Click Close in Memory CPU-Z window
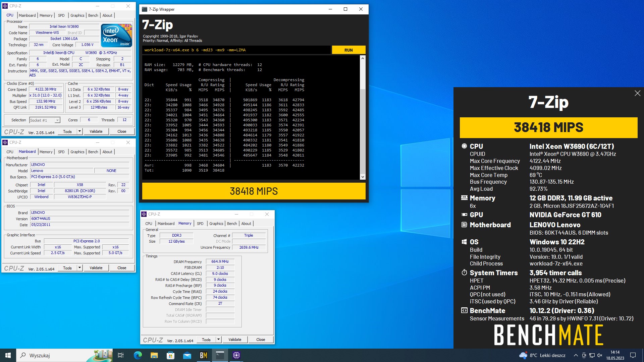This screenshot has height=362, width=644. [261, 340]
